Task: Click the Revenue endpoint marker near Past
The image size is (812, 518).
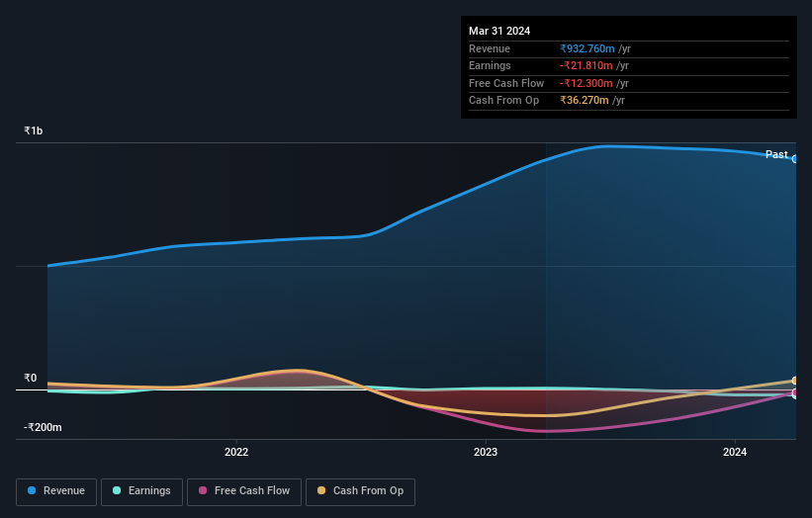Action: coord(795,159)
